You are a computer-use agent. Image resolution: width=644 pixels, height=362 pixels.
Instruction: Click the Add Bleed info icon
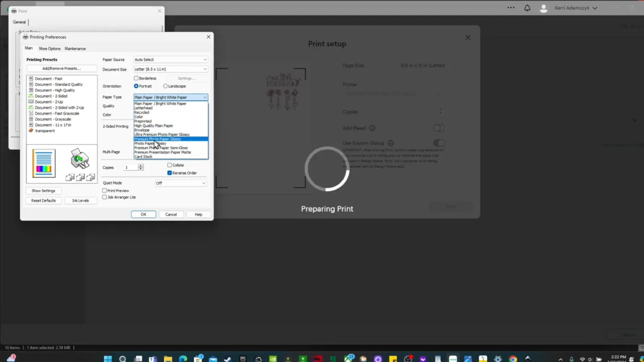pyautogui.click(x=372, y=128)
